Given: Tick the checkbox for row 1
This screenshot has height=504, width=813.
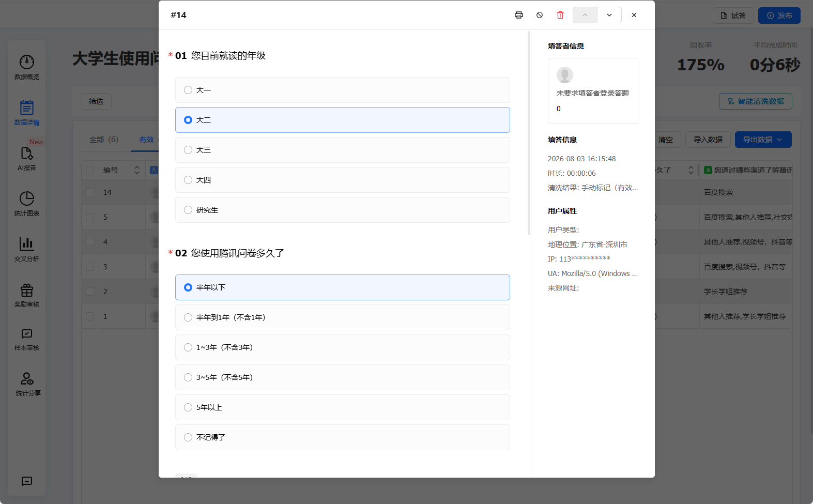Looking at the screenshot, I should click(x=90, y=316).
